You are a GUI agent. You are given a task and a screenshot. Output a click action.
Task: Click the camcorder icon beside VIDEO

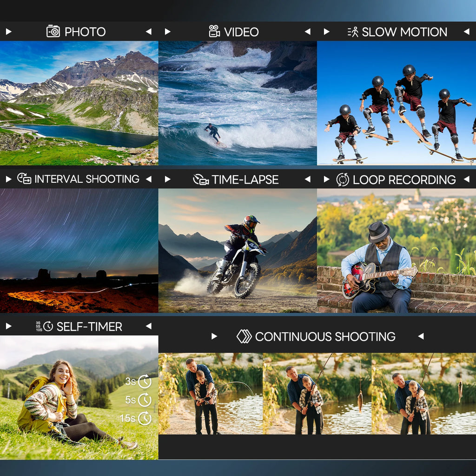point(214,31)
